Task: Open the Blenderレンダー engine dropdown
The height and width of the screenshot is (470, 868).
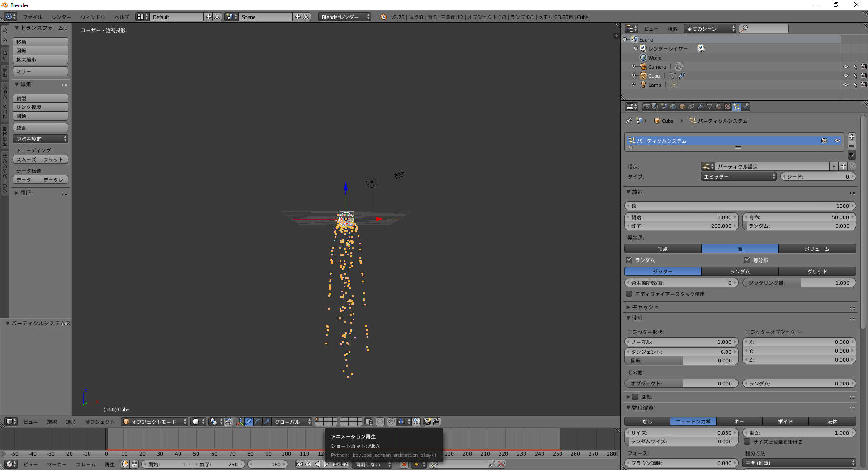Action: pyautogui.click(x=344, y=17)
